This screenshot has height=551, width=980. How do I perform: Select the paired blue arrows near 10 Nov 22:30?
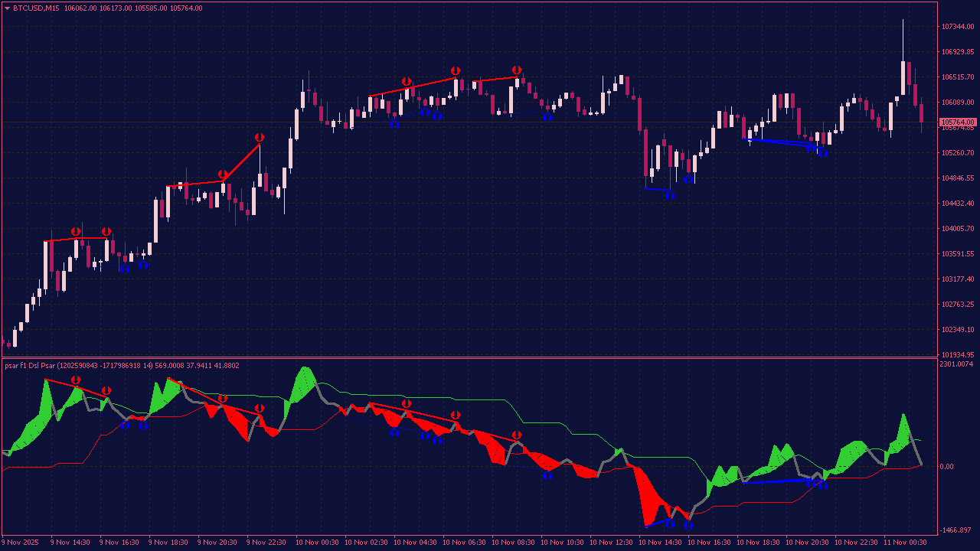click(815, 152)
